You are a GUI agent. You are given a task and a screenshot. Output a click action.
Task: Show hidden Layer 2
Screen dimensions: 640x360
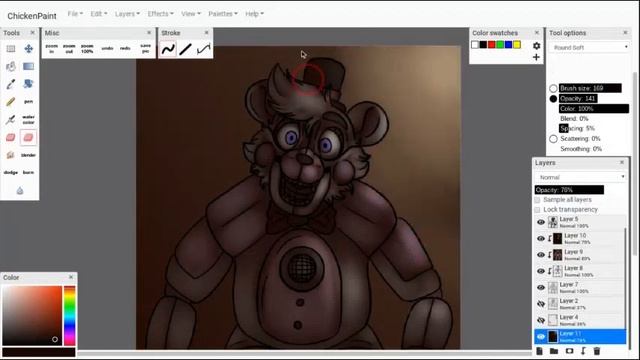click(x=541, y=304)
